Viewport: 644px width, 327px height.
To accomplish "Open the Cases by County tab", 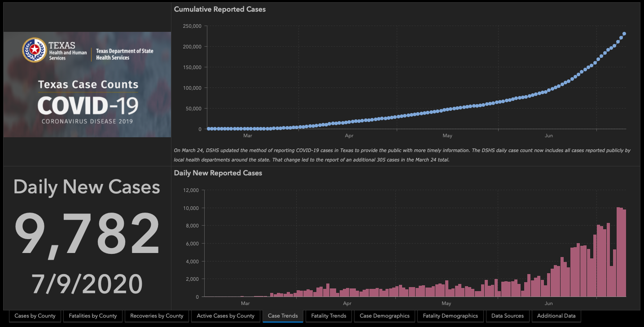I will (x=35, y=316).
